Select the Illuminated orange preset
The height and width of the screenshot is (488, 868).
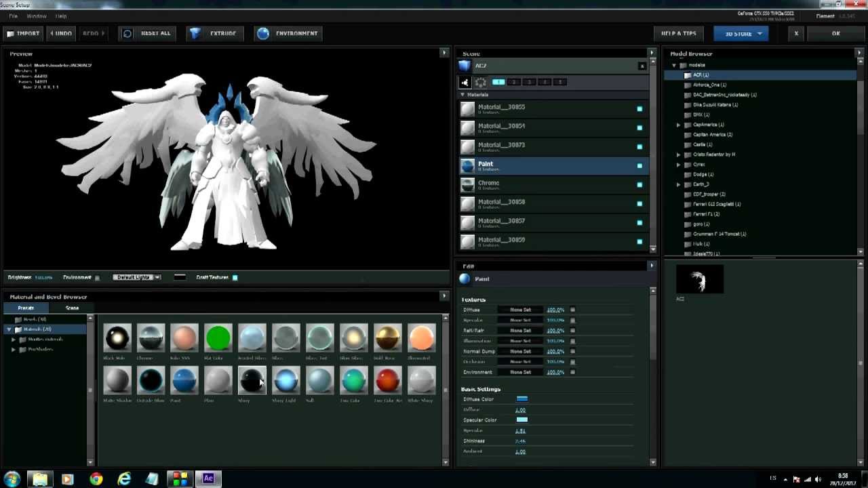click(422, 338)
